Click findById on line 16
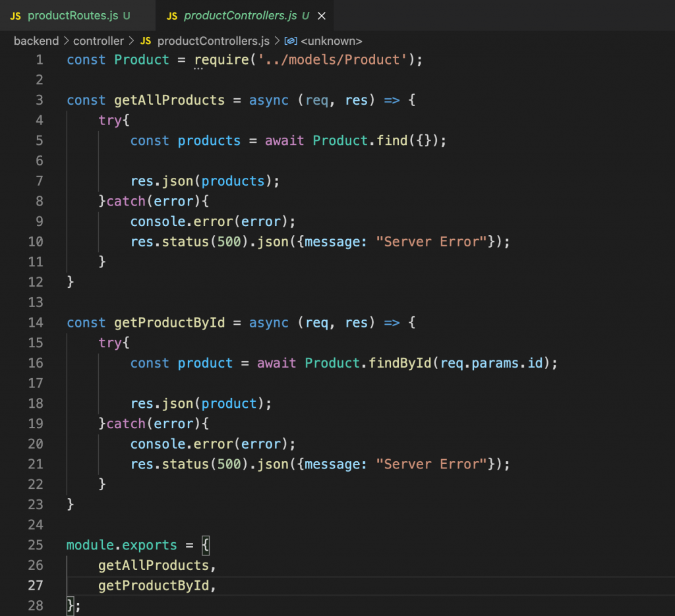Screen dimensions: 675x616 point(400,363)
